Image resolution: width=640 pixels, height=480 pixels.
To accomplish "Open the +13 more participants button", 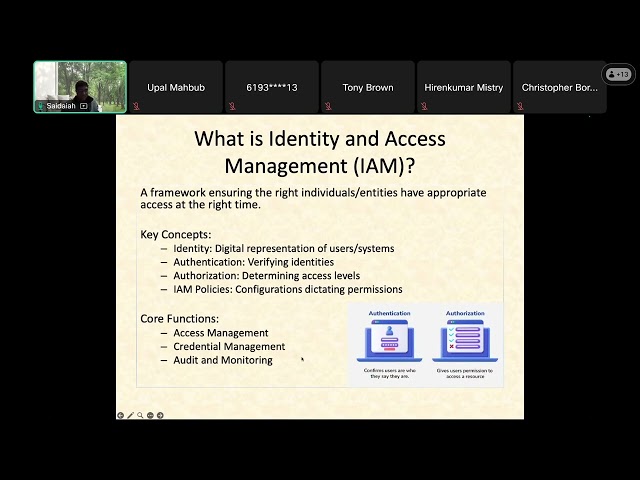I will click(x=618, y=74).
